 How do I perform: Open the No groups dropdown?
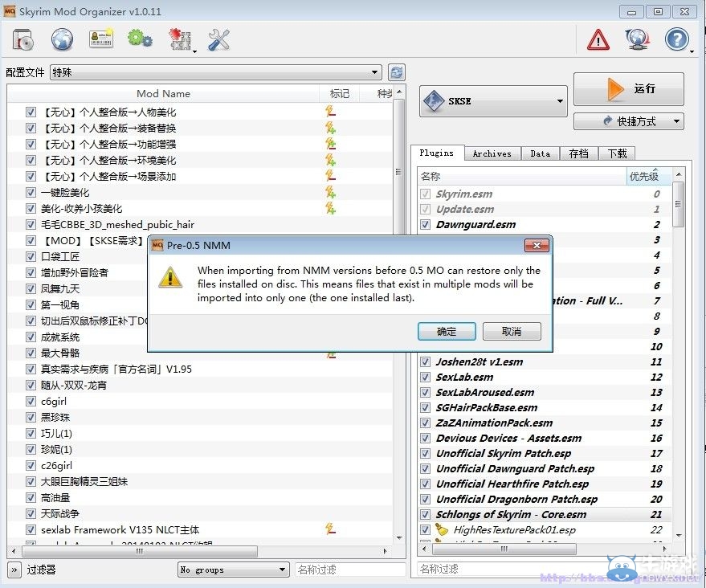(x=233, y=570)
